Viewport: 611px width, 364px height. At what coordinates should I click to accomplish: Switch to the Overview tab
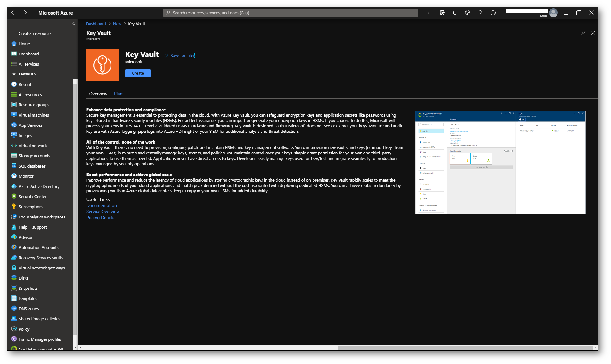click(98, 94)
